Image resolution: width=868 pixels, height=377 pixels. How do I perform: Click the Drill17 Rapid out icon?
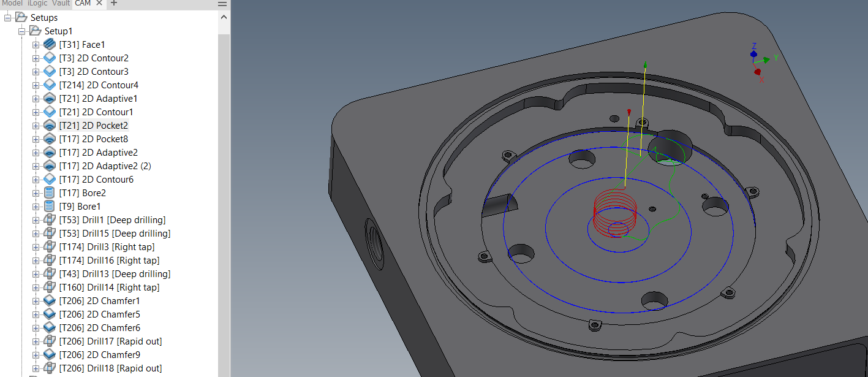tap(49, 341)
